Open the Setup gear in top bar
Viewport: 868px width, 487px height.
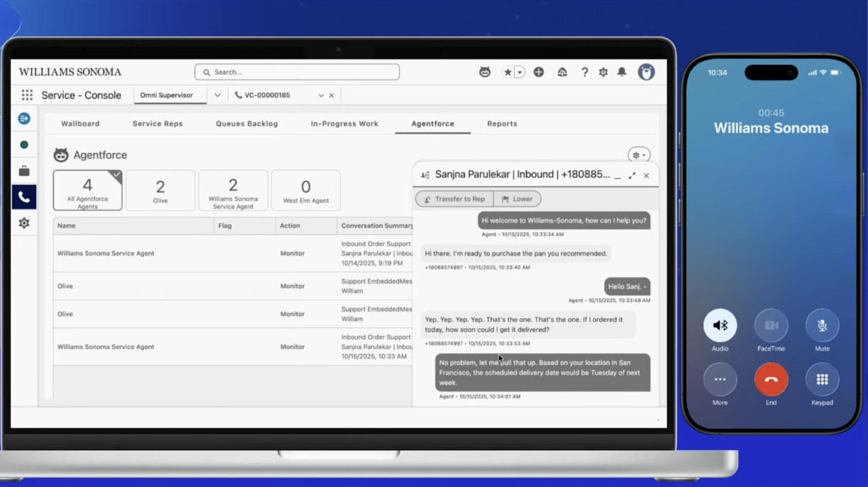tap(603, 72)
